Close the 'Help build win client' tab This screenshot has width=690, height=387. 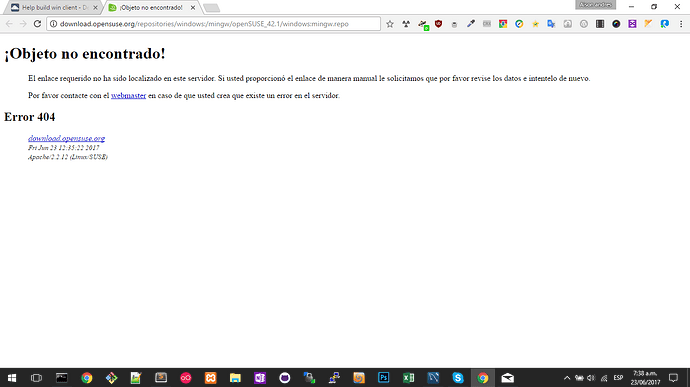point(95,7)
